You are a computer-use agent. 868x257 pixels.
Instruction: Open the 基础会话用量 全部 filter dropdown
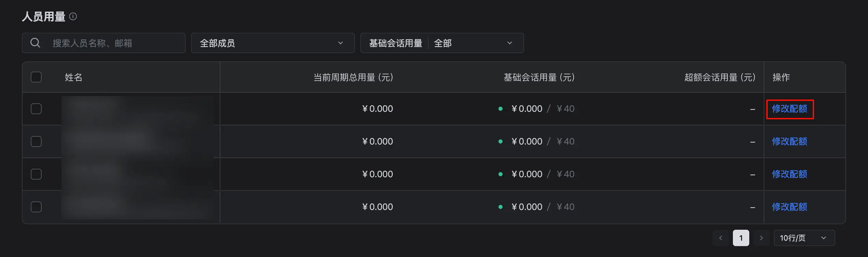pyautogui.click(x=442, y=43)
